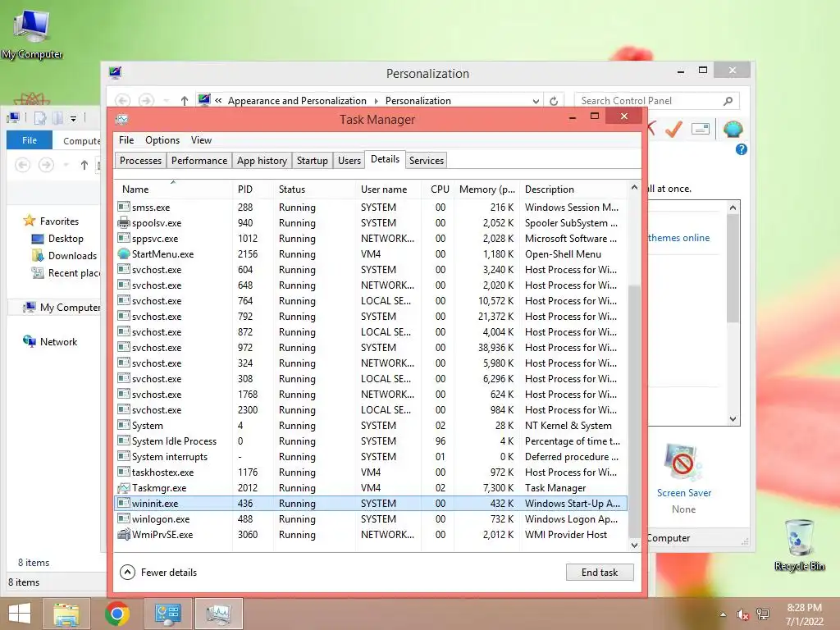Open the Explorer quick access toolbar dropdown

point(73,118)
